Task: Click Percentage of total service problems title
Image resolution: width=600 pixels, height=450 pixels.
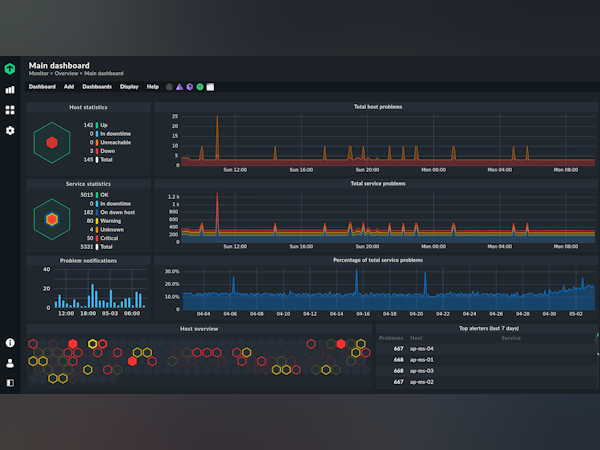Action: (x=378, y=260)
